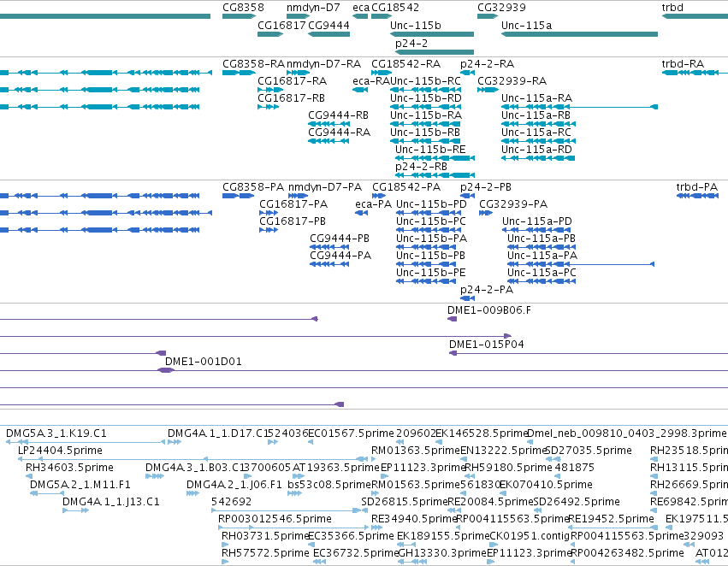Open the trbd gene label
Screen dimensions: 728x566
tap(672, 8)
